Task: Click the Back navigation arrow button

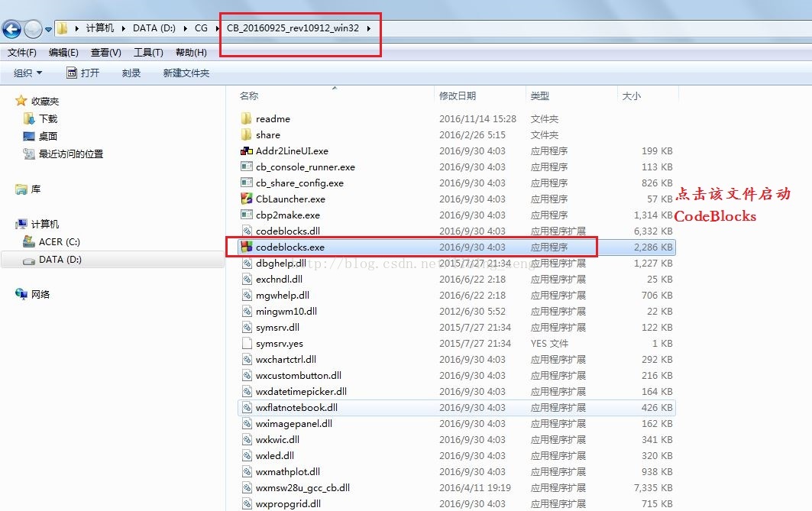Action: point(12,29)
